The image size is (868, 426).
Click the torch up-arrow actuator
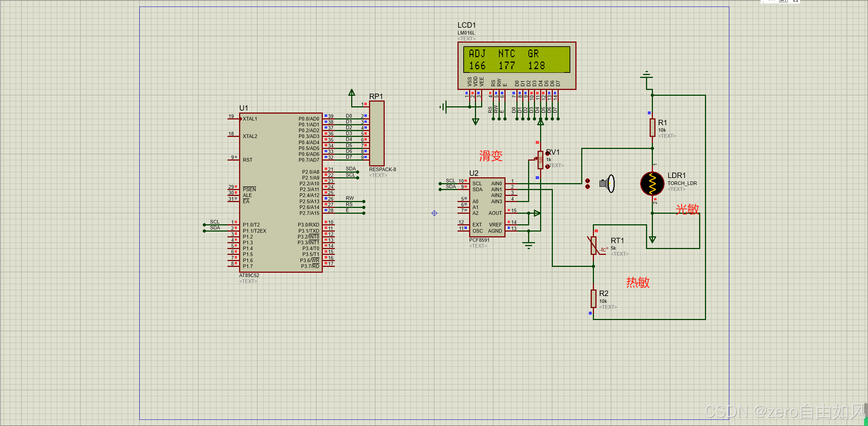pyautogui.click(x=587, y=181)
